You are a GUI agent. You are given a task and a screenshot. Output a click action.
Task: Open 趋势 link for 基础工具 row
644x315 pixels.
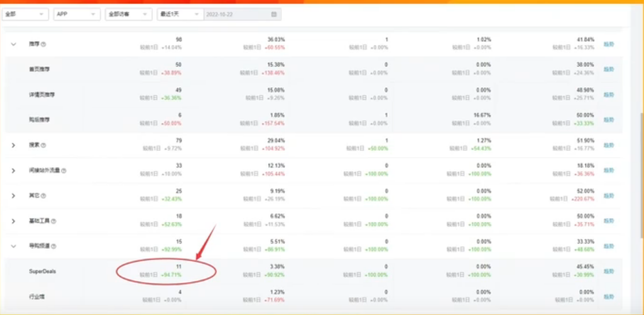click(x=609, y=221)
